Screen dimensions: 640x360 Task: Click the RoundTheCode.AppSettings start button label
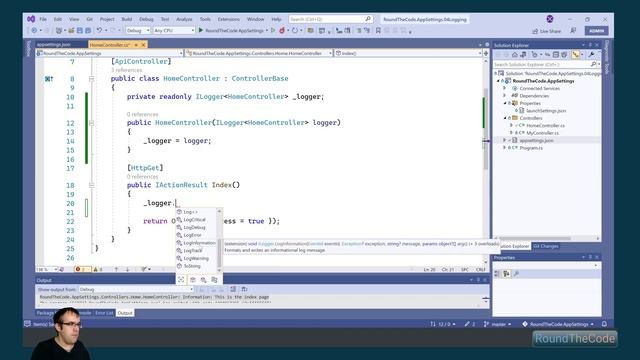[234, 31]
